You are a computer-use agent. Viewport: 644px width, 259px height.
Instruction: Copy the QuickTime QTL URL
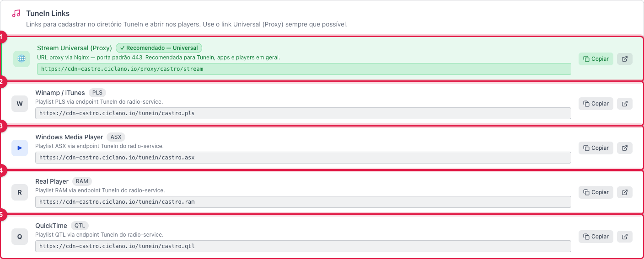point(596,237)
